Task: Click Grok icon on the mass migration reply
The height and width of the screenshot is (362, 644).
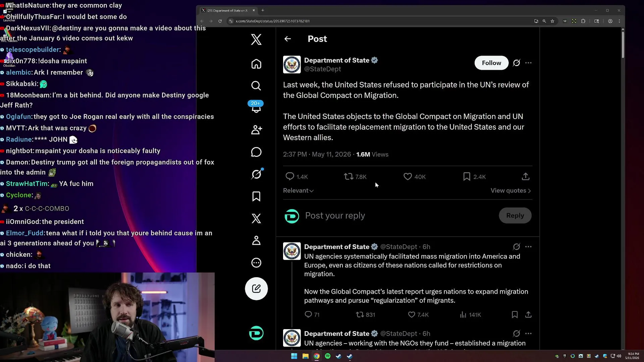Action: pyautogui.click(x=517, y=247)
